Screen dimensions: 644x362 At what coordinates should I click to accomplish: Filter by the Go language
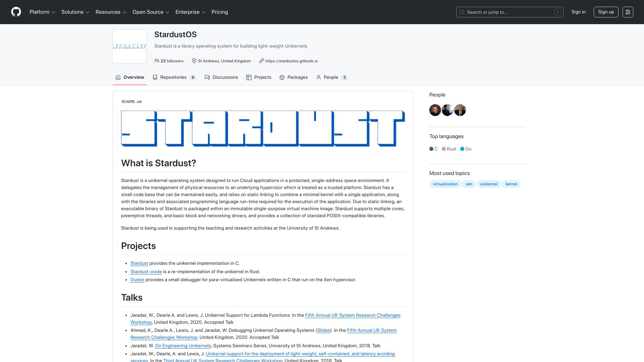coord(466,149)
